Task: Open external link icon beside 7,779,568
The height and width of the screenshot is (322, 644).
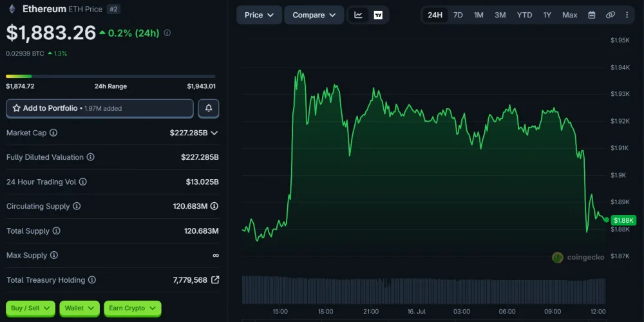Action: pyautogui.click(x=215, y=279)
